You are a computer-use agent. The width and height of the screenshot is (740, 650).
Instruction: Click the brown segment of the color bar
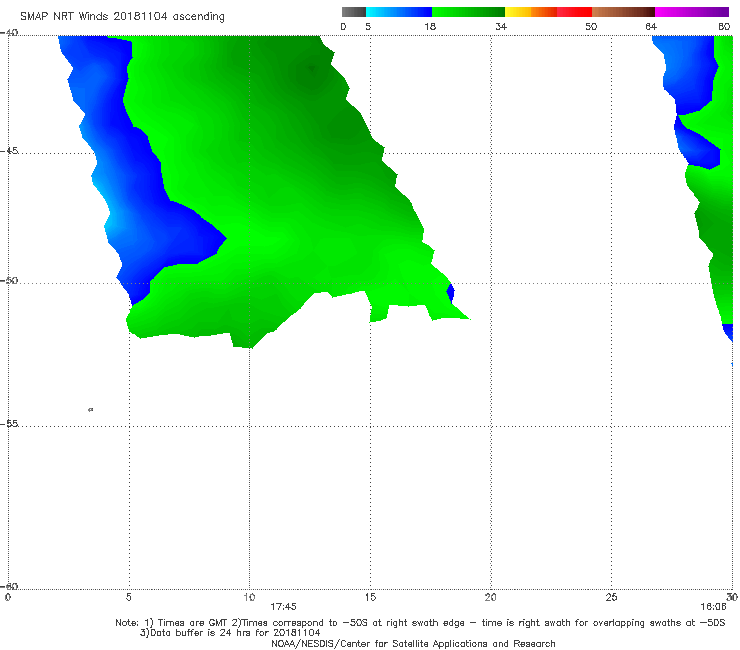tap(623, 12)
